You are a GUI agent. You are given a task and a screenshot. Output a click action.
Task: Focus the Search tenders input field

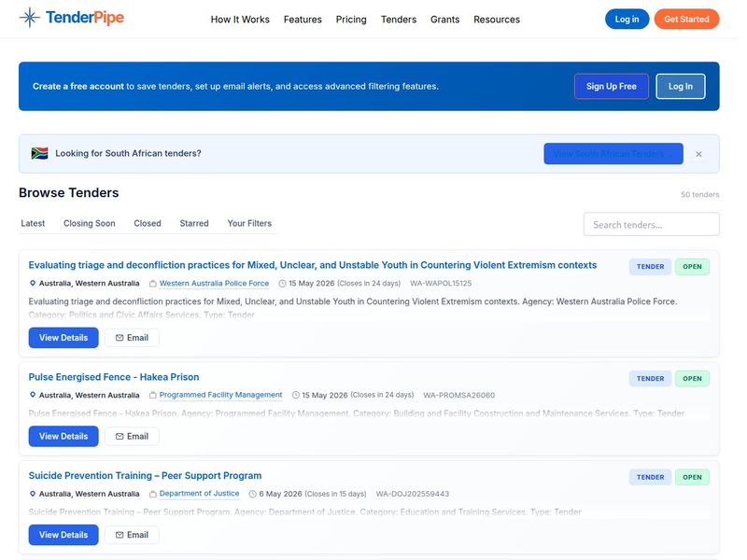[651, 224]
